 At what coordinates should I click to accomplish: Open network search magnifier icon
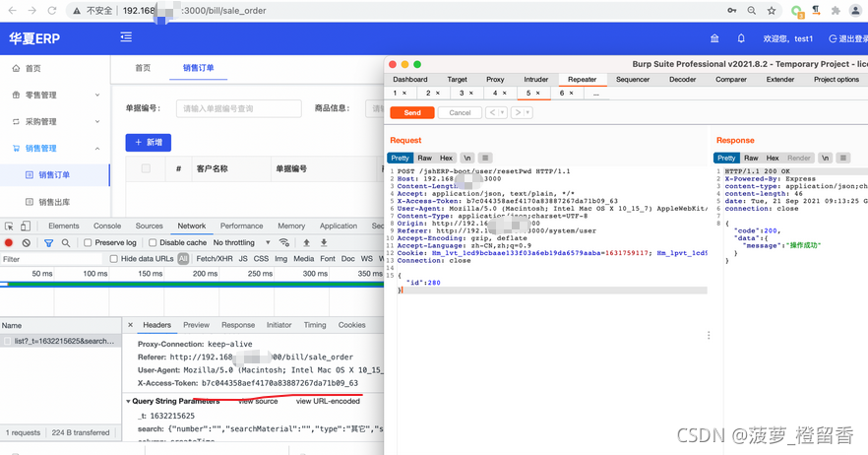point(66,242)
